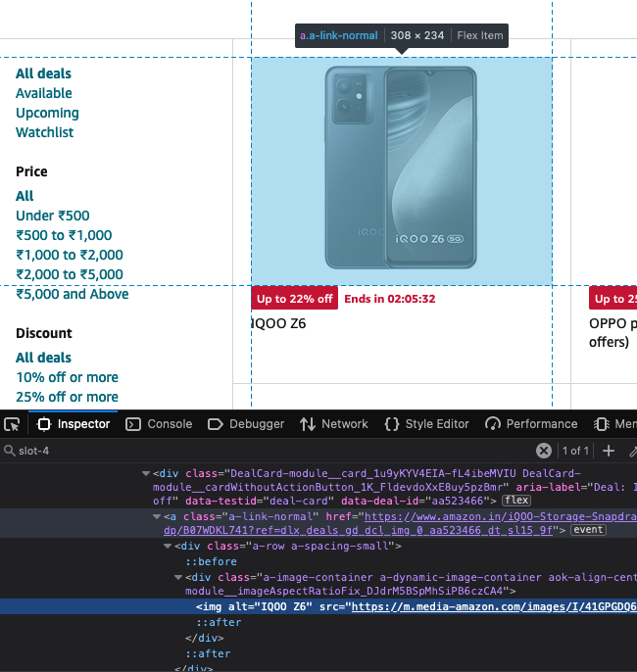Open the Network tab

point(333,424)
